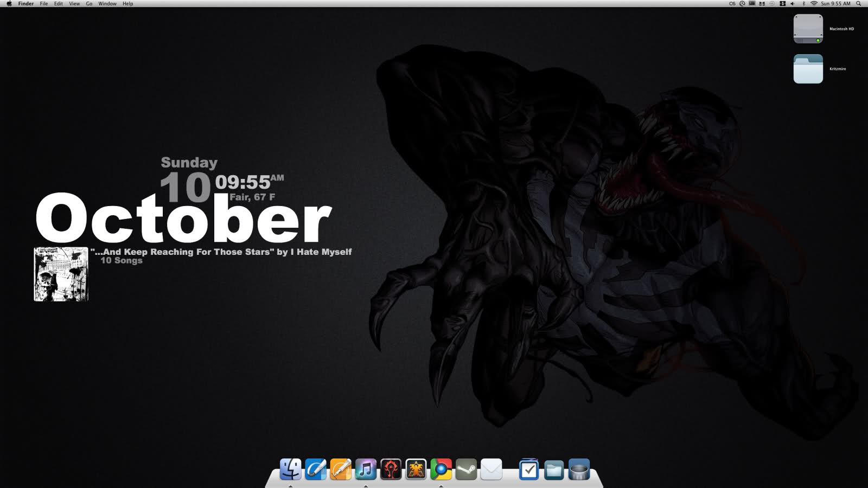
Task: Open Steam from the dock
Action: click(x=466, y=469)
